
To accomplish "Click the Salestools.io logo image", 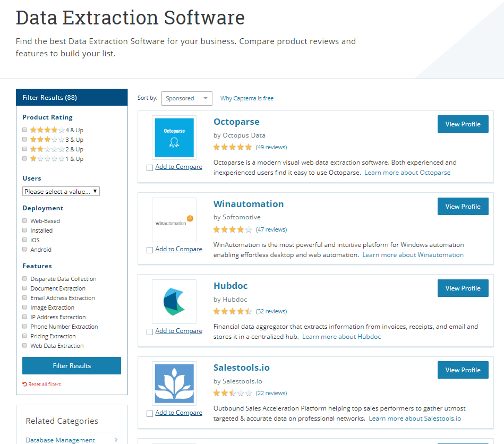I will tap(174, 383).
